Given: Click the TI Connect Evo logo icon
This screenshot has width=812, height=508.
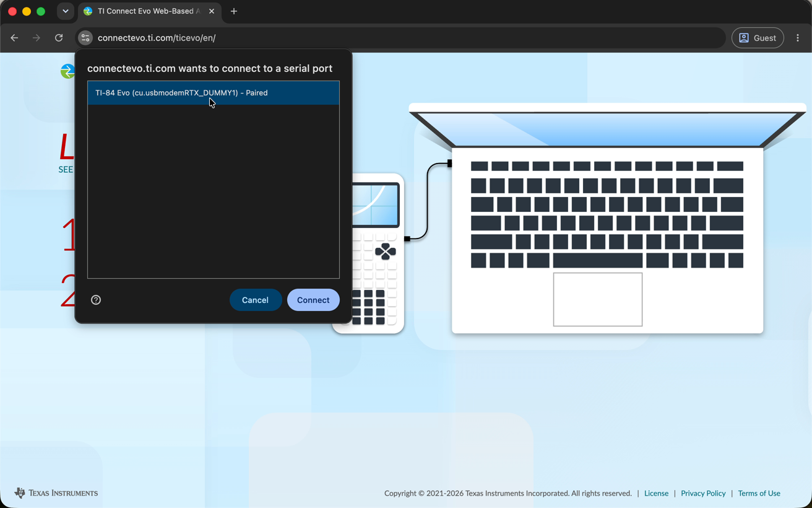Looking at the screenshot, I should click(x=67, y=71).
